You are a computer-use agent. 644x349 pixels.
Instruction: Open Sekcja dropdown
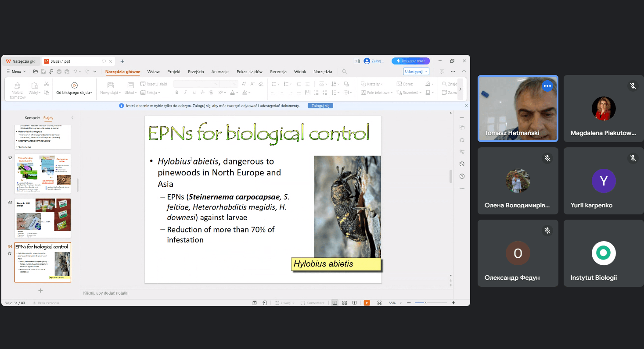coord(150,93)
